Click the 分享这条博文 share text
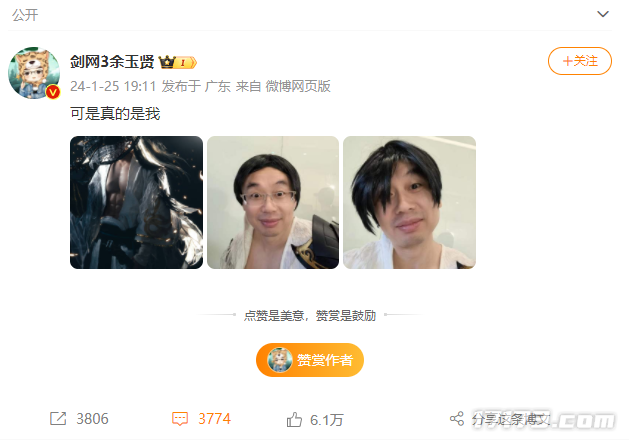The image size is (629, 441). coord(511,419)
